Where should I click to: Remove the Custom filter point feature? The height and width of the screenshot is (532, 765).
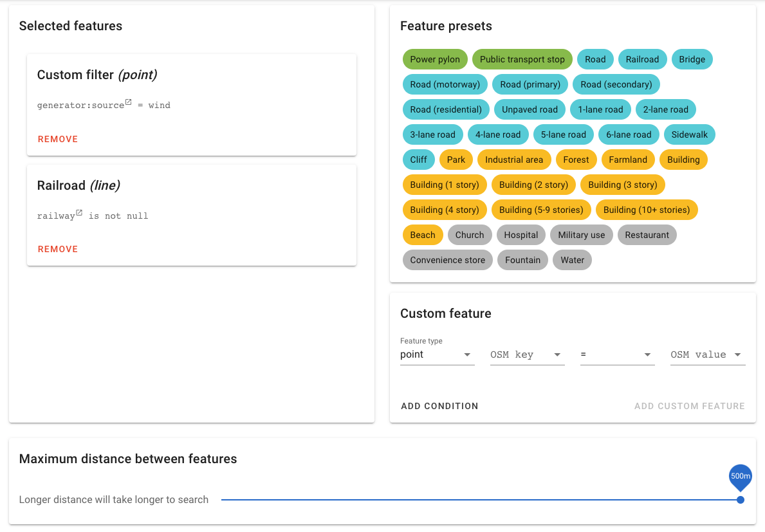coord(57,139)
